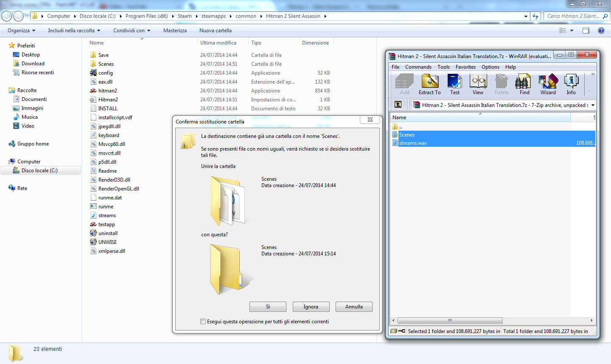Image resolution: width=611 pixels, height=364 pixels.
Task: Click the Ignora button in dialog
Action: 311,307
